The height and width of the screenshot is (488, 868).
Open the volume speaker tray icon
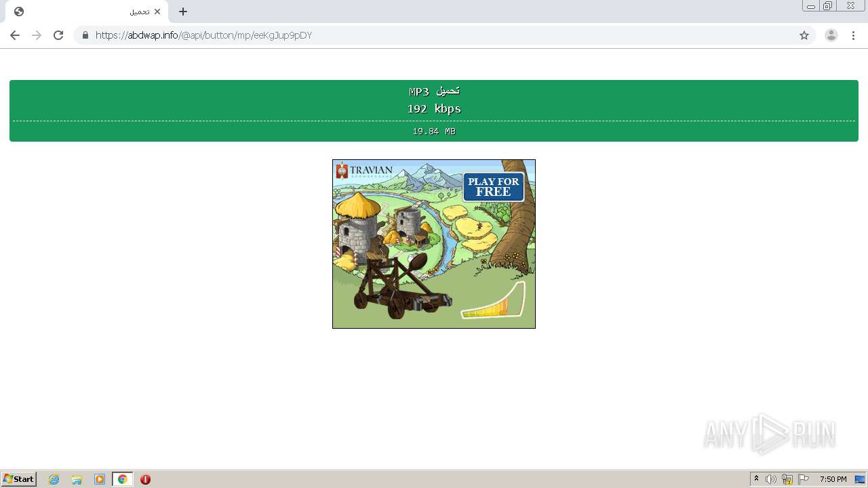click(x=771, y=479)
